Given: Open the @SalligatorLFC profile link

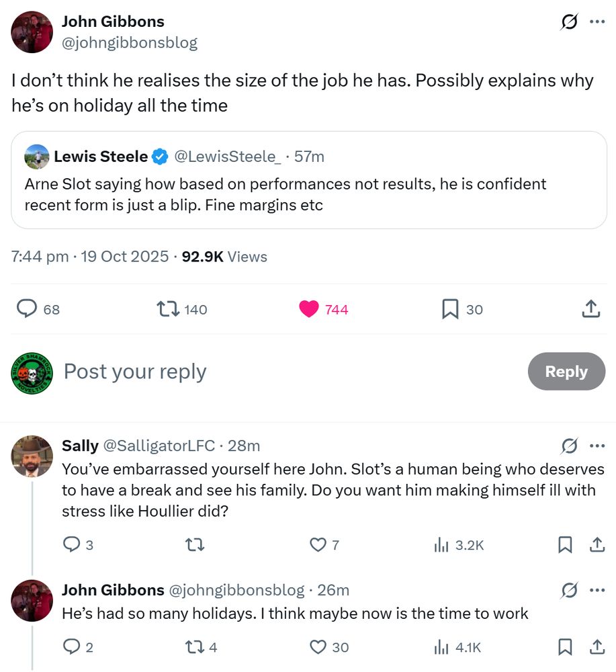Looking at the screenshot, I should coord(159,446).
